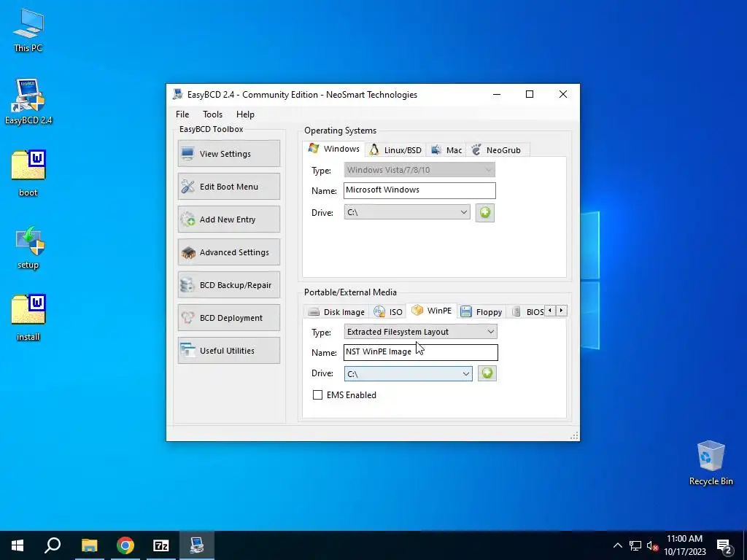Open the Tools menu
This screenshot has width=747, height=560.
pos(212,114)
